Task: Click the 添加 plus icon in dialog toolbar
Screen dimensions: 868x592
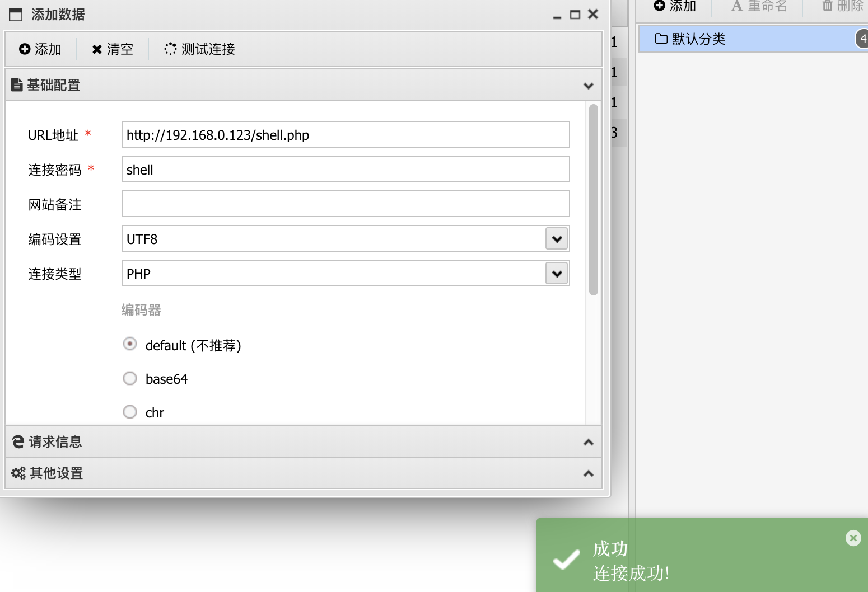Action: click(25, 49)
